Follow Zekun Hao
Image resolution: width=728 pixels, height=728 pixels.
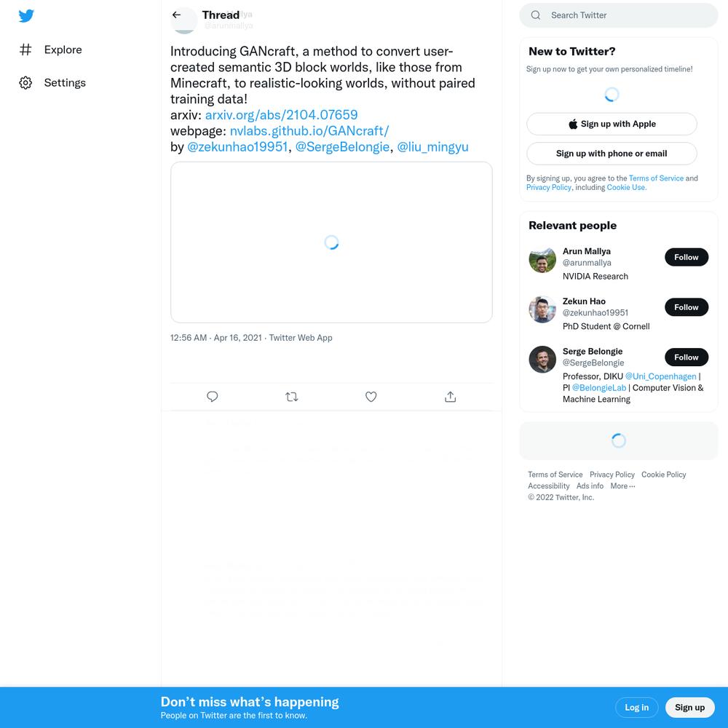click(687, 307)
